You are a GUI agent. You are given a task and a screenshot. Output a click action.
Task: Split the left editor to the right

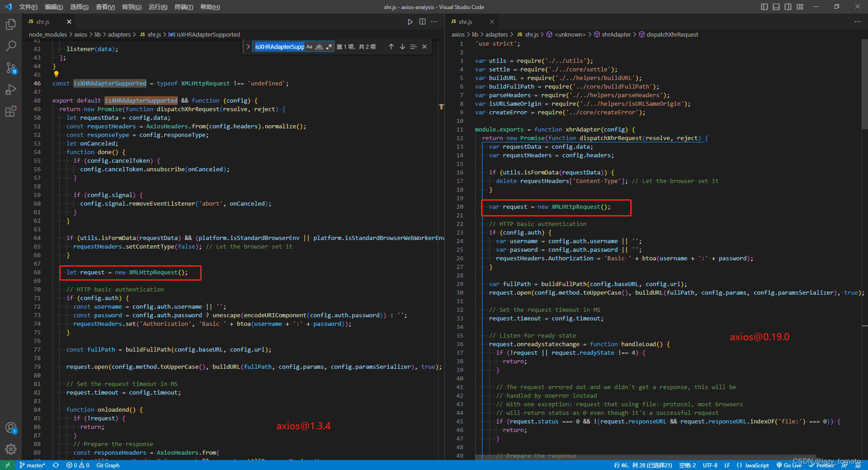[422, 22]
